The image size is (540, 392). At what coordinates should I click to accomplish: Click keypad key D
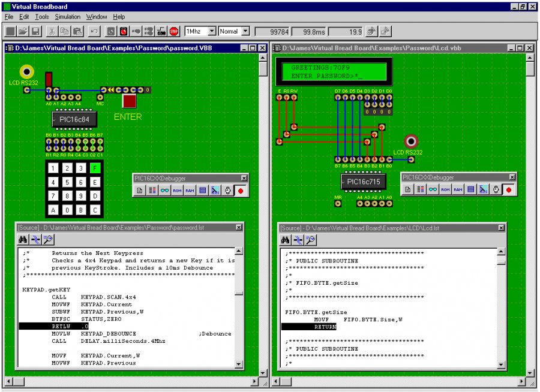pyautogui.click(x=95, y=196)
